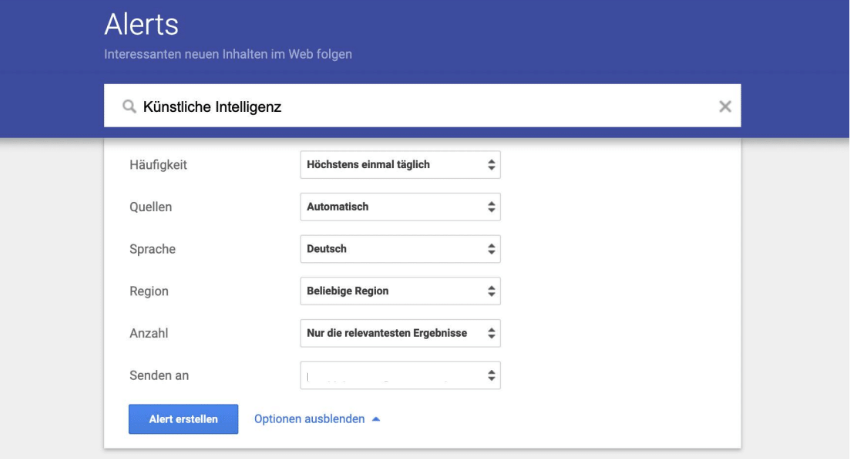This screenshot has width=851, height=459.
Task: Click the Alerts heading
Action: [141, 24]
